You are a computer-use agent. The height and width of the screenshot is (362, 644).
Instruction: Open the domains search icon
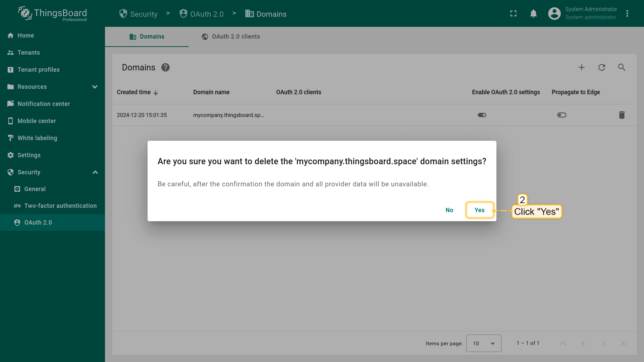pyautogui.click(x=622, y=67)
